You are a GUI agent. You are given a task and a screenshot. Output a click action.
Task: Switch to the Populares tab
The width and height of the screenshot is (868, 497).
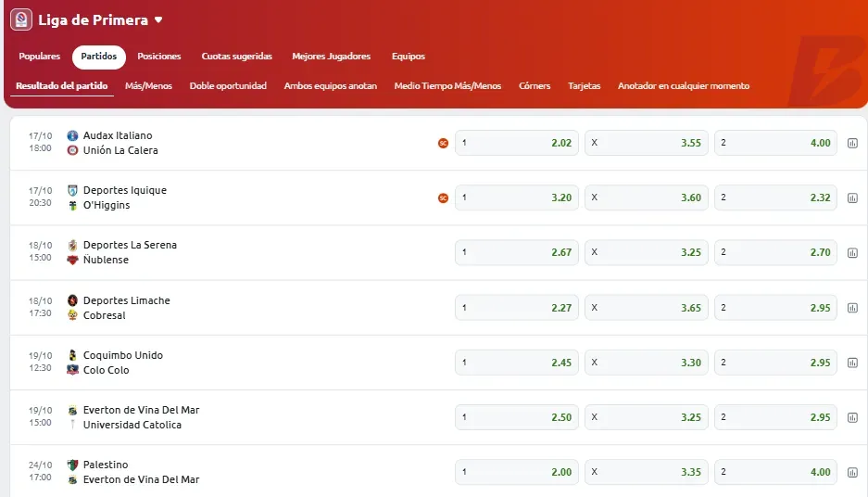click(x=39, y=57)
